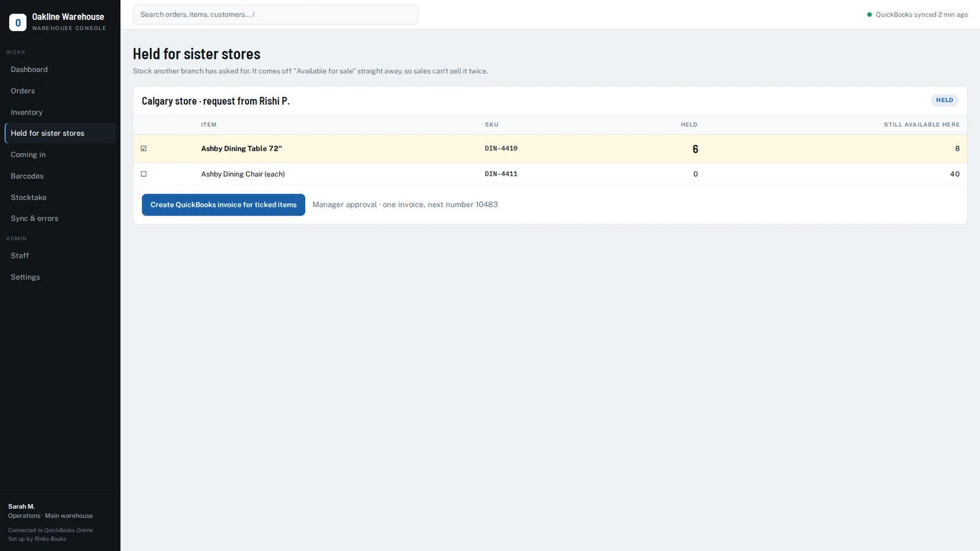
Task: Click the SKU column header
Action: [x=492, y=125]
